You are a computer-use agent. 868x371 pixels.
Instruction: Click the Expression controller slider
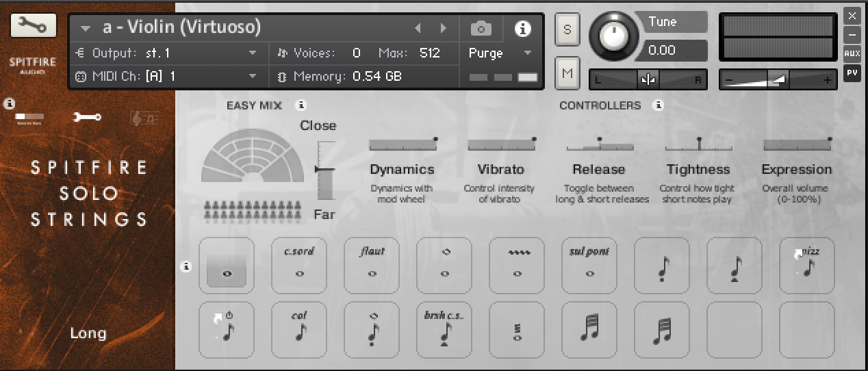pyautogui.click(x=797, y=144)
